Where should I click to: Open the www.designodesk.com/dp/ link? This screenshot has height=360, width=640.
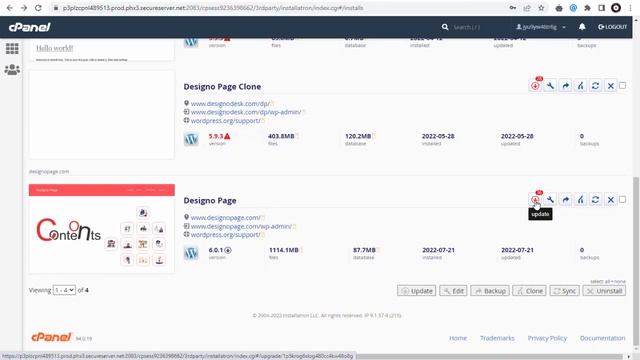230,104
